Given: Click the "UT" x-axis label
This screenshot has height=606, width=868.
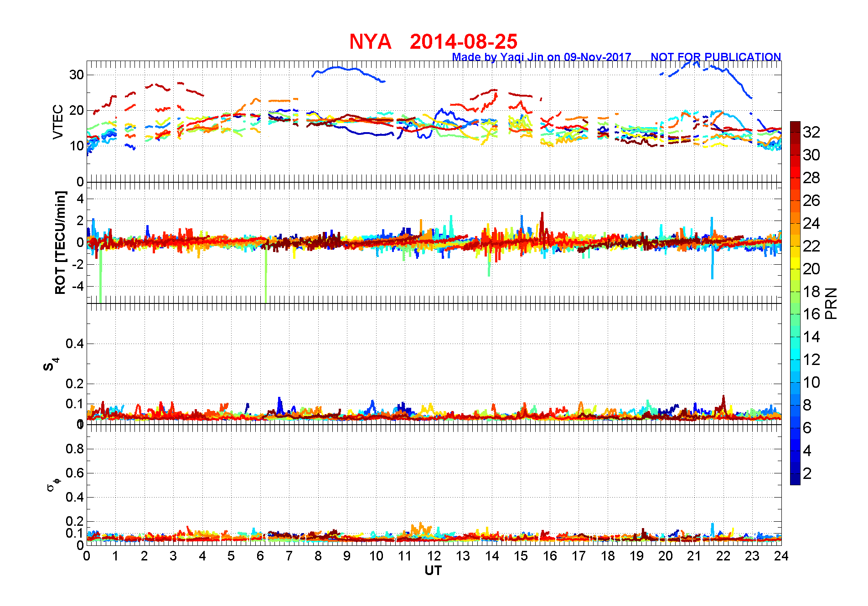Looking at the screenshot, I should (x=433, y=570).
